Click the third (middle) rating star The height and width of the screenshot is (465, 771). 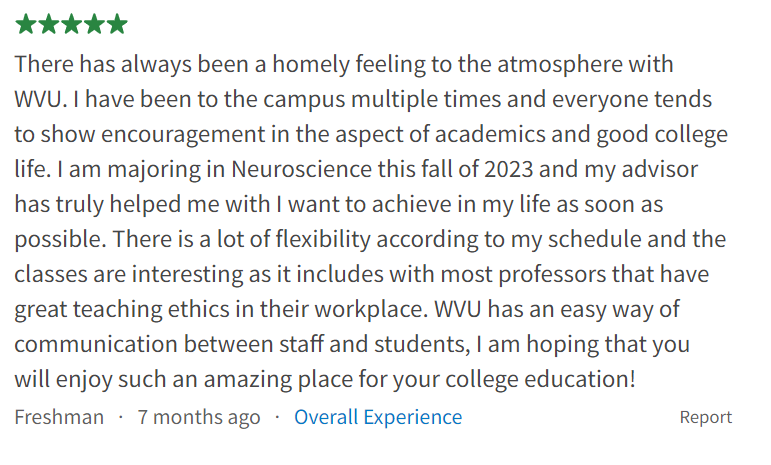click(x=72, y=24)
